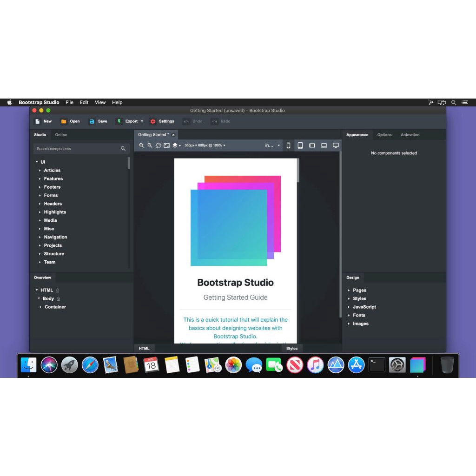Expand the Misc component group
This screenshot has width=476, height=476.
40,229
